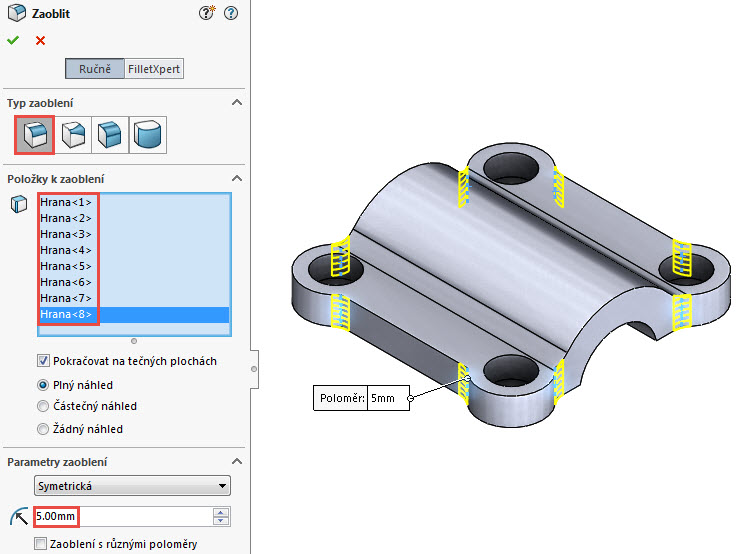The height and width of the screenshot is (554, 750).
Task: Select Hrana<4> in the list
Action: pos(134,250)
